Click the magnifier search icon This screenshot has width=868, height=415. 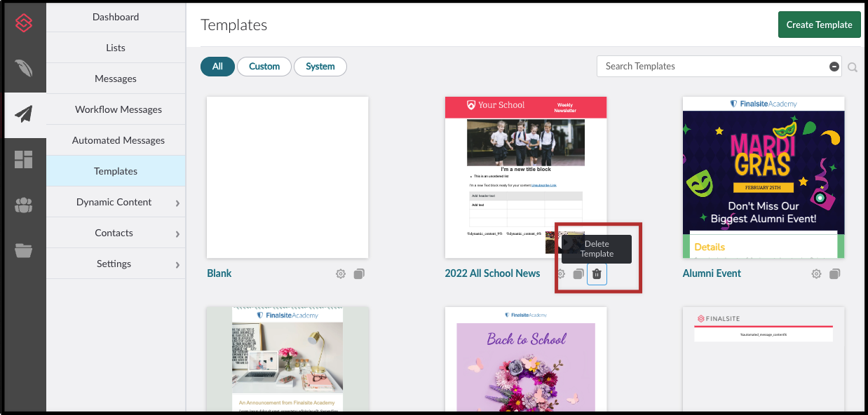[x=853, y=67]
